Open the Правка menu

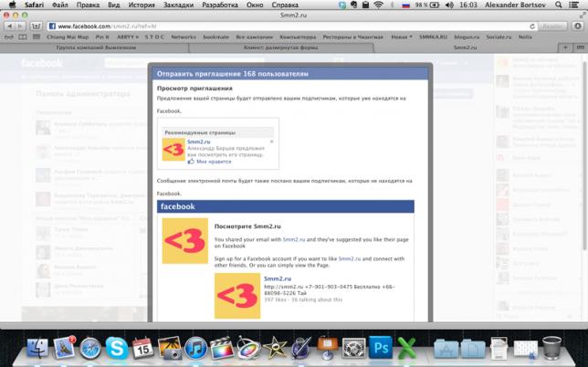tap(88, 5)
